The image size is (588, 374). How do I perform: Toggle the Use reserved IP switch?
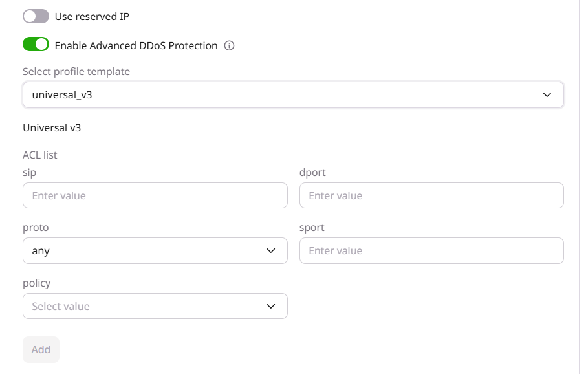coord(36,17)
